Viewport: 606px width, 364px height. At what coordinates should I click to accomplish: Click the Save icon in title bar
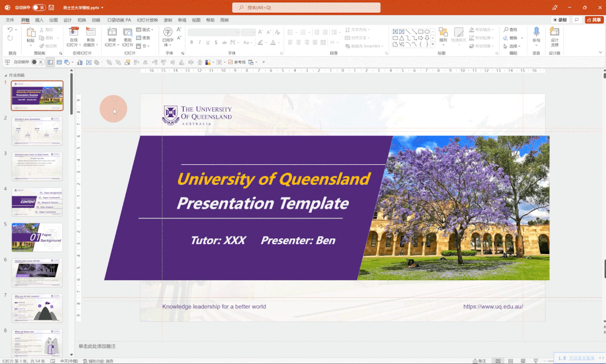click(52, 7)
